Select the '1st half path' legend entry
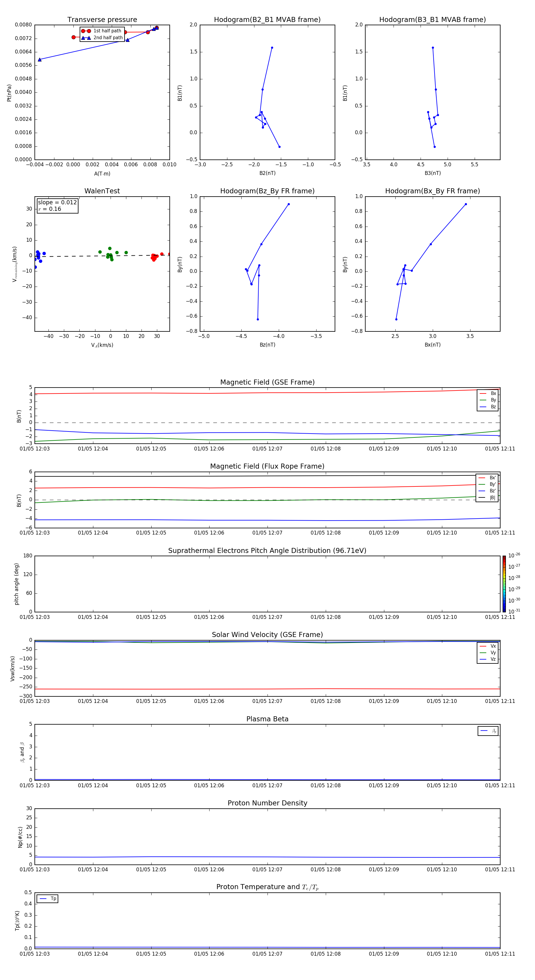Viewport: 535px width, 980px height. coord(102,31)
